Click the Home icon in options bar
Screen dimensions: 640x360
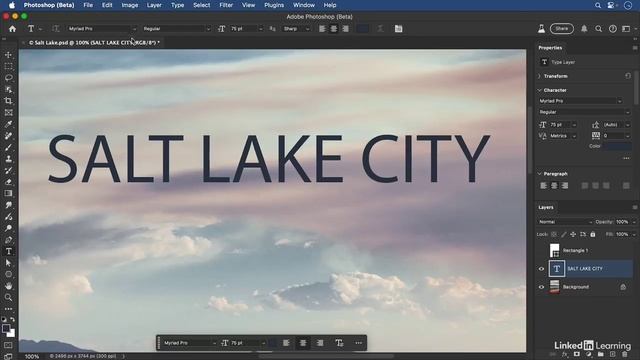point(13,29)
